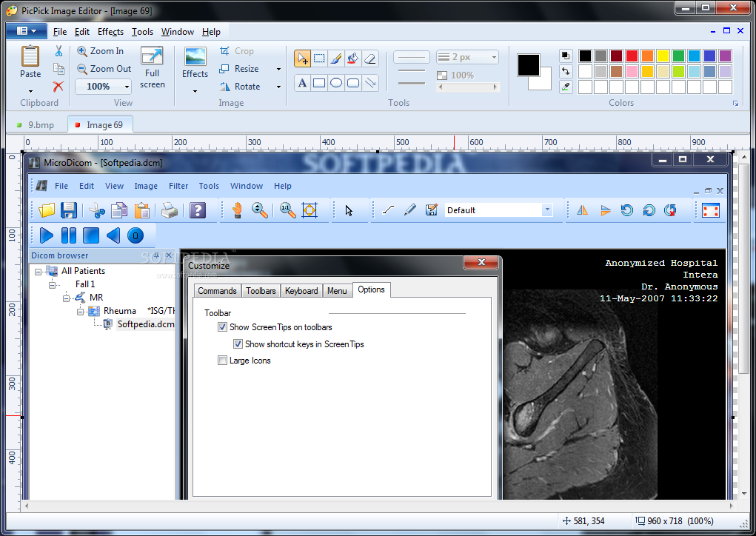Select the Rectangle shape tool
Viewport: 756px width, 536px height.
pyautogui.click(x=319, y=83)
